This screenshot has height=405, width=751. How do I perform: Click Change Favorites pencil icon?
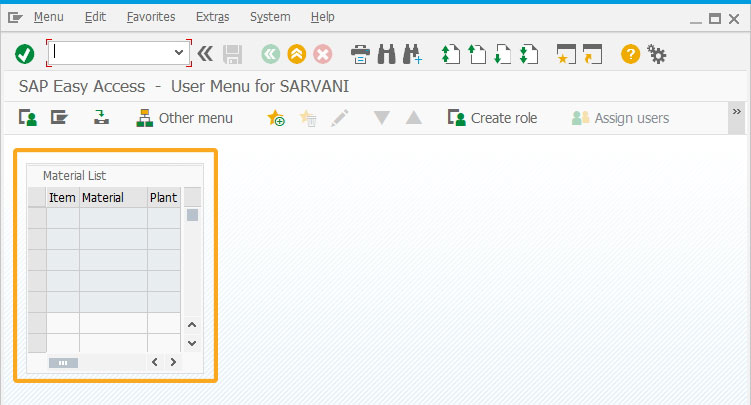pos(340,118)
